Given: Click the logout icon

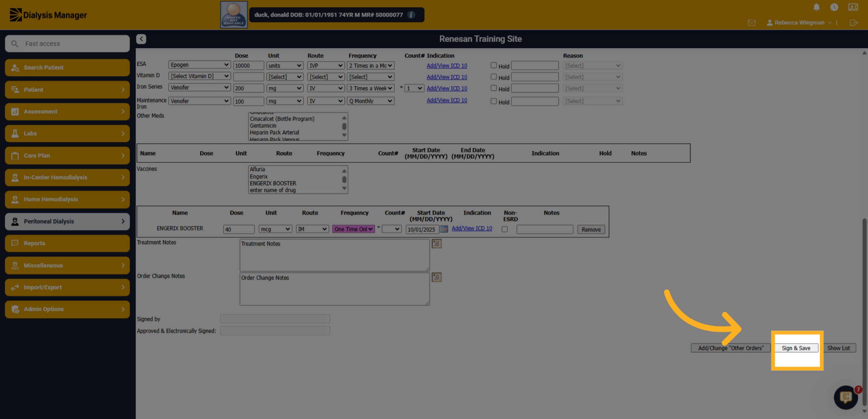Looking at the screenshot, I should (854, 23).
